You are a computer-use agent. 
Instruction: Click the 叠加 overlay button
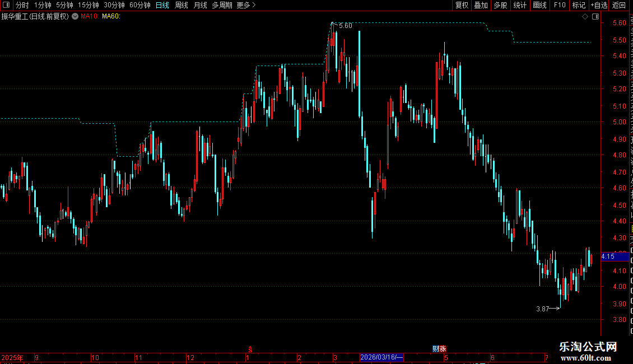pos(481,5)
